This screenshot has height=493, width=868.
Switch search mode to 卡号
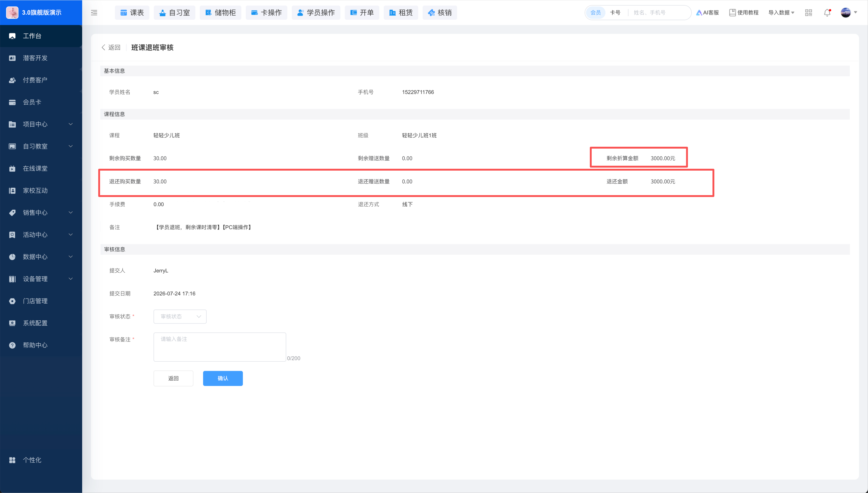pos(615,13)
